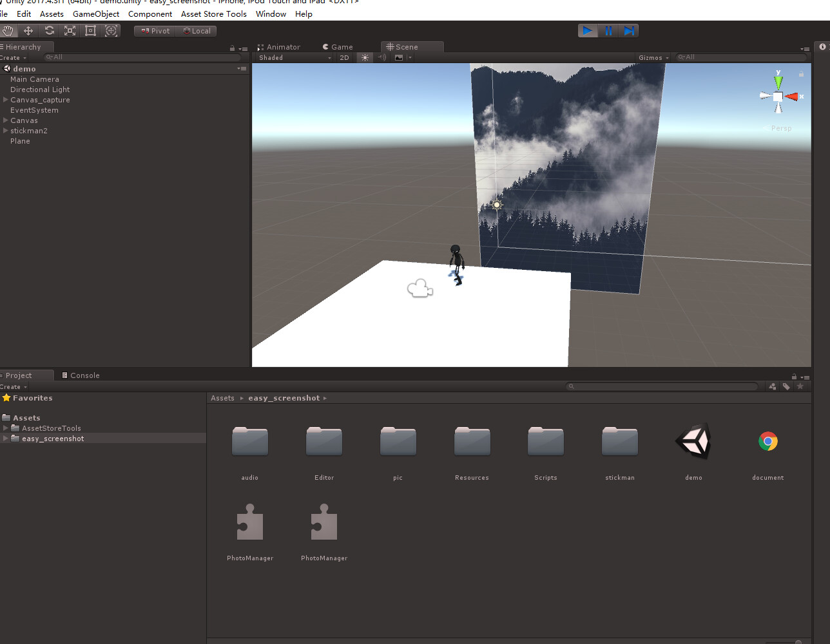Image resolution: width=830 pixels, height=644 pixels.
Task: Click the Pause button in playback controls
Action: pos(608,30)
